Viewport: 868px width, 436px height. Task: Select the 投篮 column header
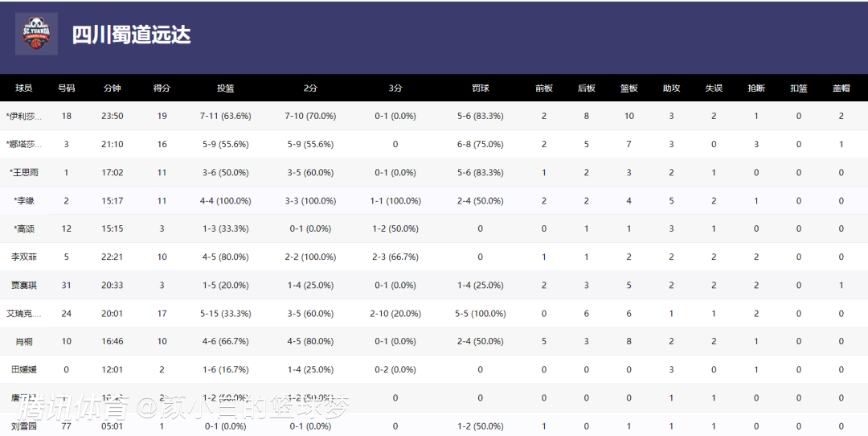pos(226,88)
